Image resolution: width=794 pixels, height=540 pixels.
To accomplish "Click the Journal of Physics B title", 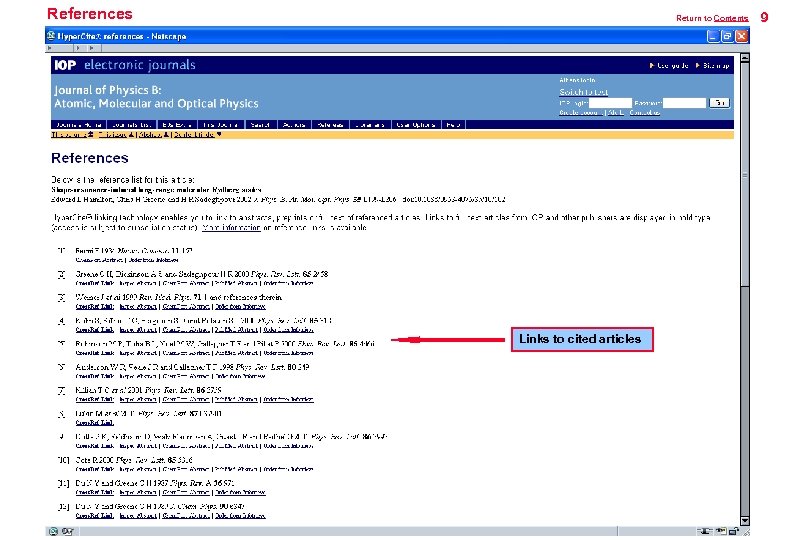I will (x=156, y=97).
